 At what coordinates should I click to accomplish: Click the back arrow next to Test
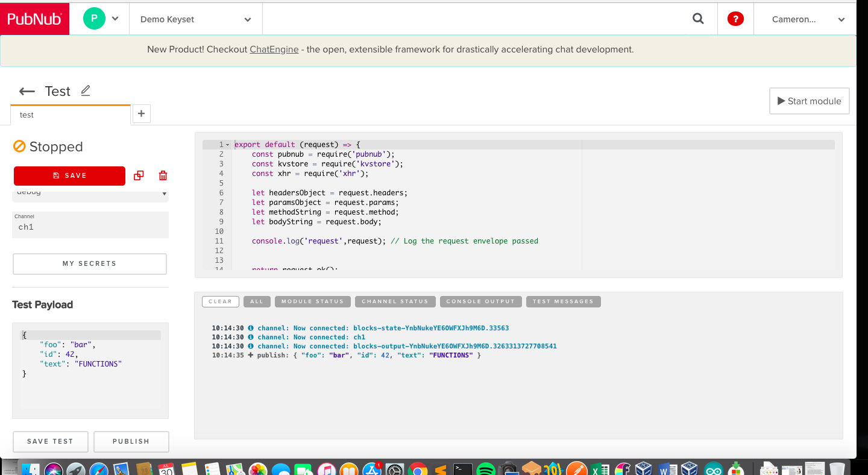tap(27, 92)
